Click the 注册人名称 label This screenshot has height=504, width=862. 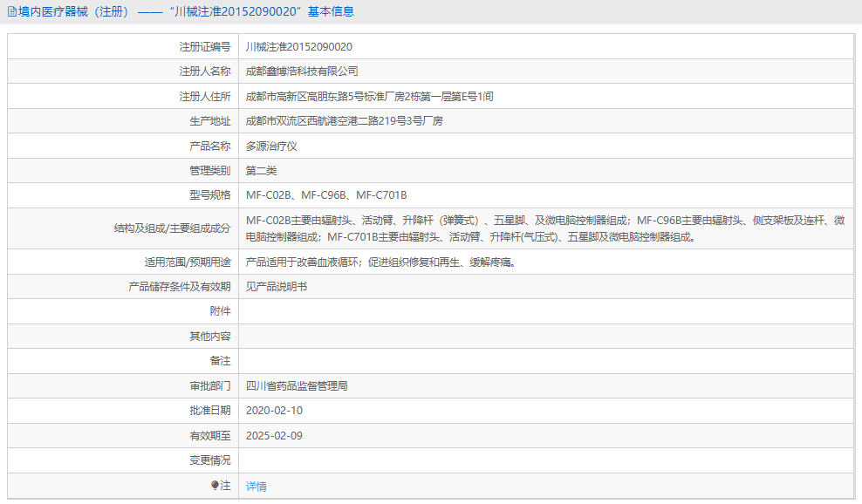205,72
